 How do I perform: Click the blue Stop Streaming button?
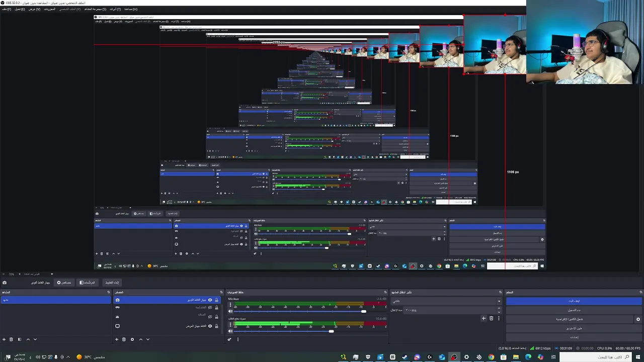[574, 301]
